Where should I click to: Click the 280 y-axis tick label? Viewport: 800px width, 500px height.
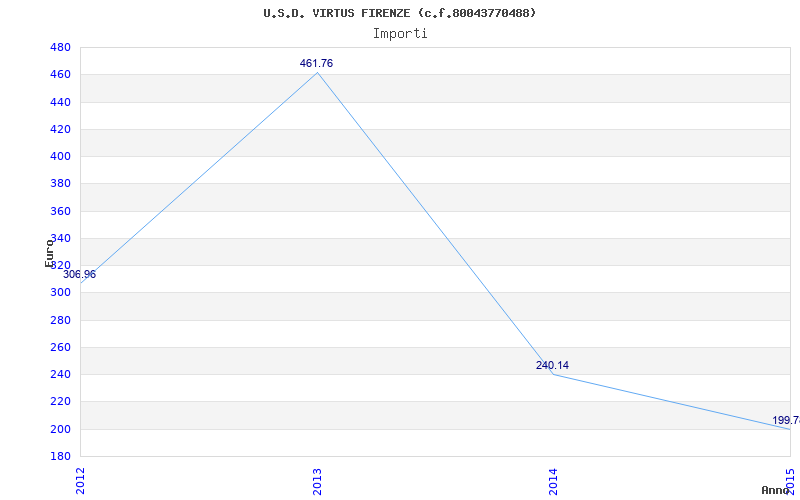(x=60, y=320)
